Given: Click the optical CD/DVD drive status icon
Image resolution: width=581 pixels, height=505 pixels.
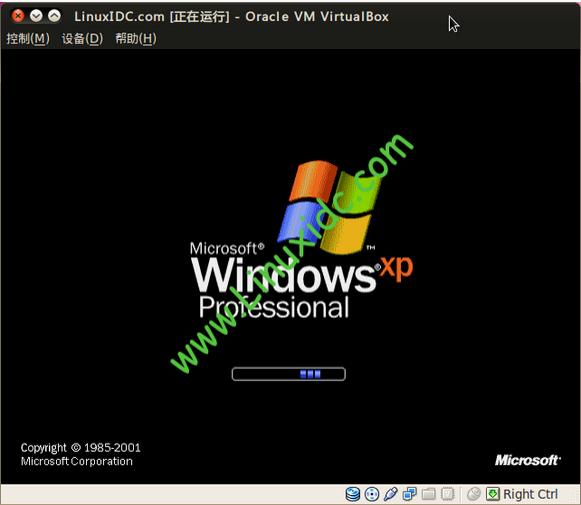Looking at the screenshot, I should coord(372,494).
